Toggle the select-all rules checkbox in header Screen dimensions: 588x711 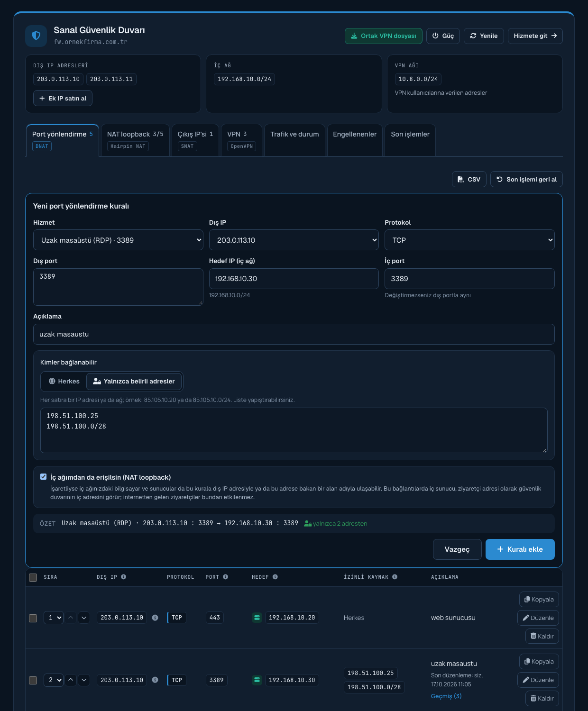point(33,577)
